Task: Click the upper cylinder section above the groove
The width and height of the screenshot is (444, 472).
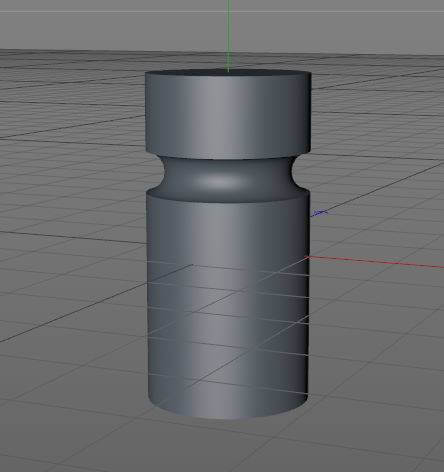Action: tap(228, 113)
